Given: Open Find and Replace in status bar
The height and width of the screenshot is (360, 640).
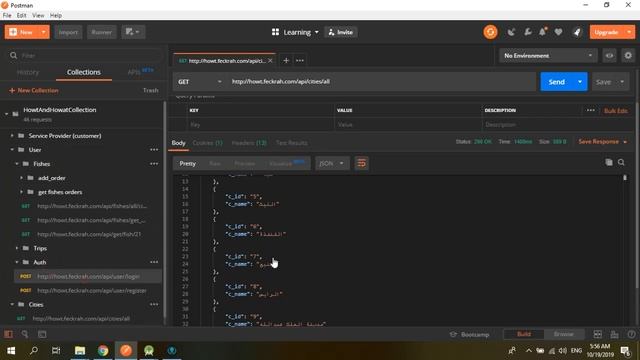Looking at the screenshot, I should coord(25,334).
